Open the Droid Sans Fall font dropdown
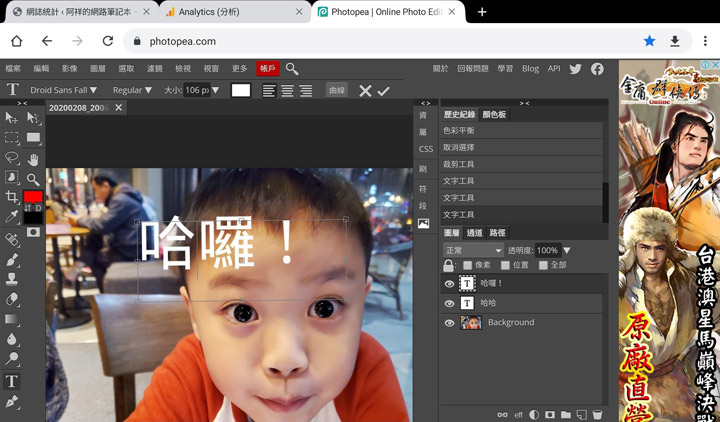Screen dimensions: 720x422 [63, 90]
